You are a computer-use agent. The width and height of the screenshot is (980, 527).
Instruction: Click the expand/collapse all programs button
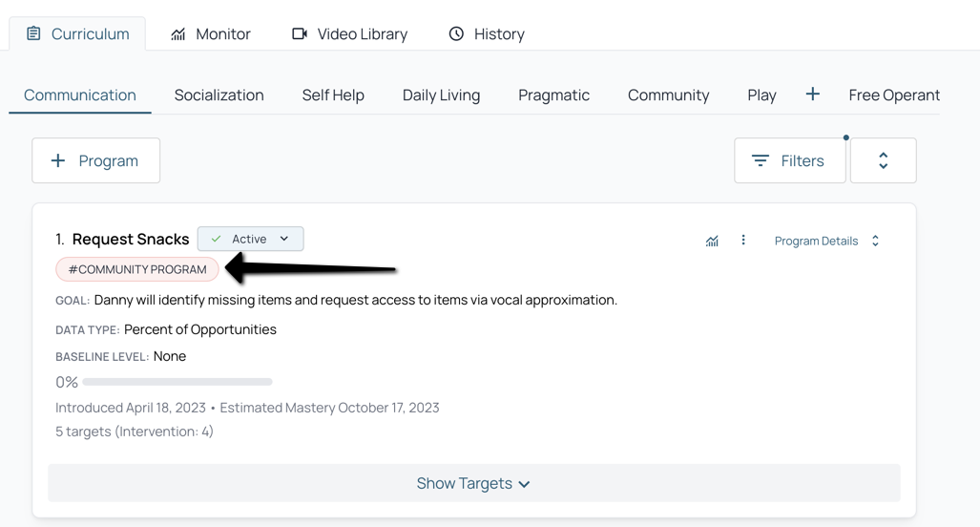coord(883,160)
